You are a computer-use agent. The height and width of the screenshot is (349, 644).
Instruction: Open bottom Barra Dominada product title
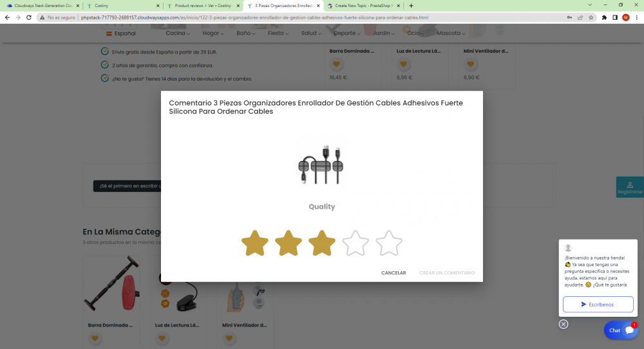(x=110, y=325)
